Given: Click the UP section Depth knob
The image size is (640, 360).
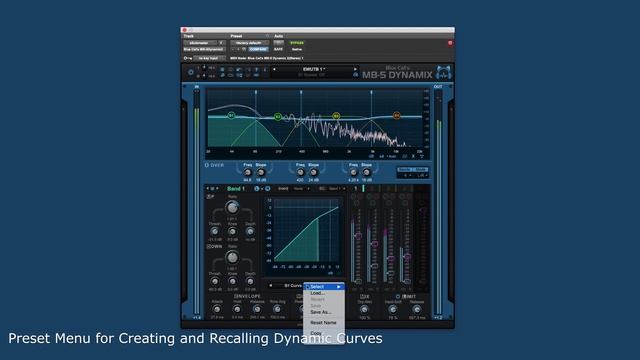Looking at the screenshot, I should [250, 232].
